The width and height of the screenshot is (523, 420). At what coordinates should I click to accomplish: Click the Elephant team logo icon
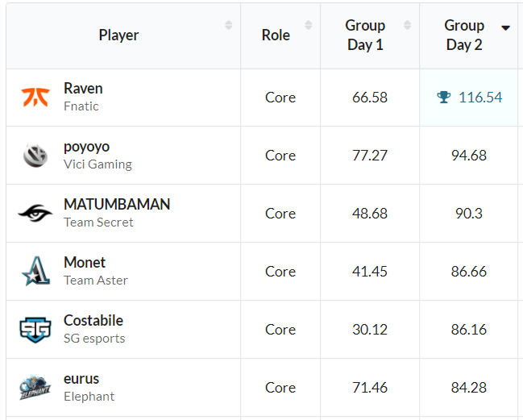click(35, 388)
